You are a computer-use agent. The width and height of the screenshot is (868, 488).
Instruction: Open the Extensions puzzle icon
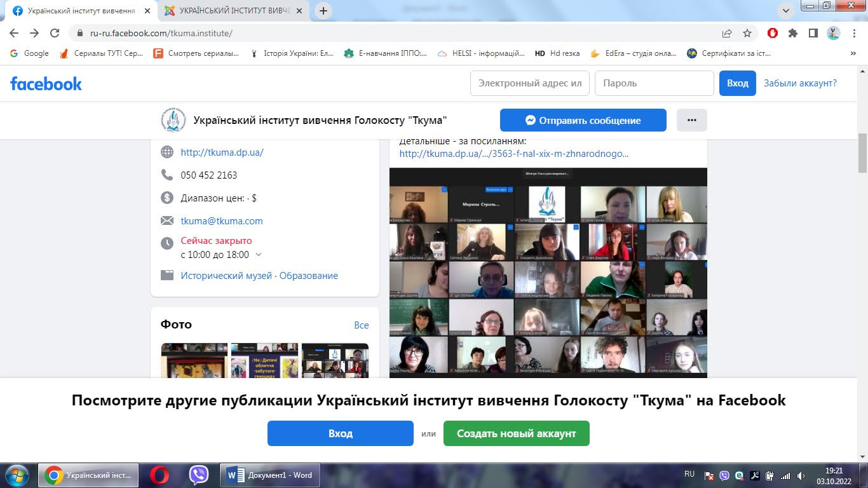pos(793,33)
